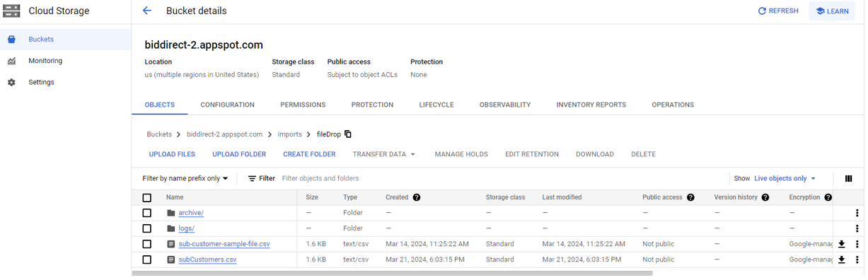868x280 pixels.
Task: Click the back arrow next to Bucket details
Action: [147, 11]
